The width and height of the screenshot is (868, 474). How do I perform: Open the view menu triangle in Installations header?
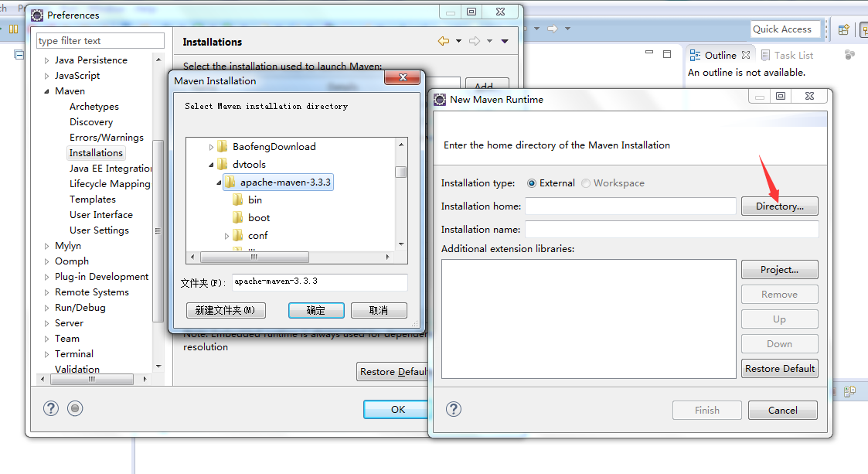(x=504, y=41)
